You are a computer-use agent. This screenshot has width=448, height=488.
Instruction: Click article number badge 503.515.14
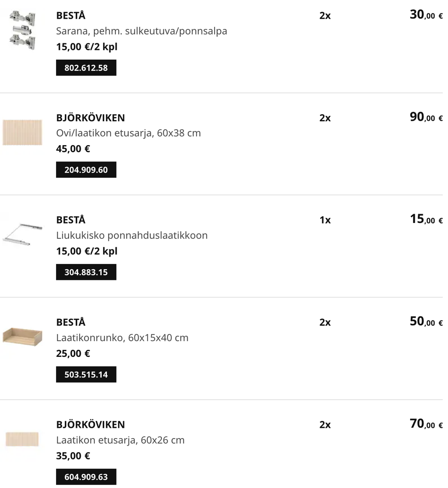click(86, 374)
